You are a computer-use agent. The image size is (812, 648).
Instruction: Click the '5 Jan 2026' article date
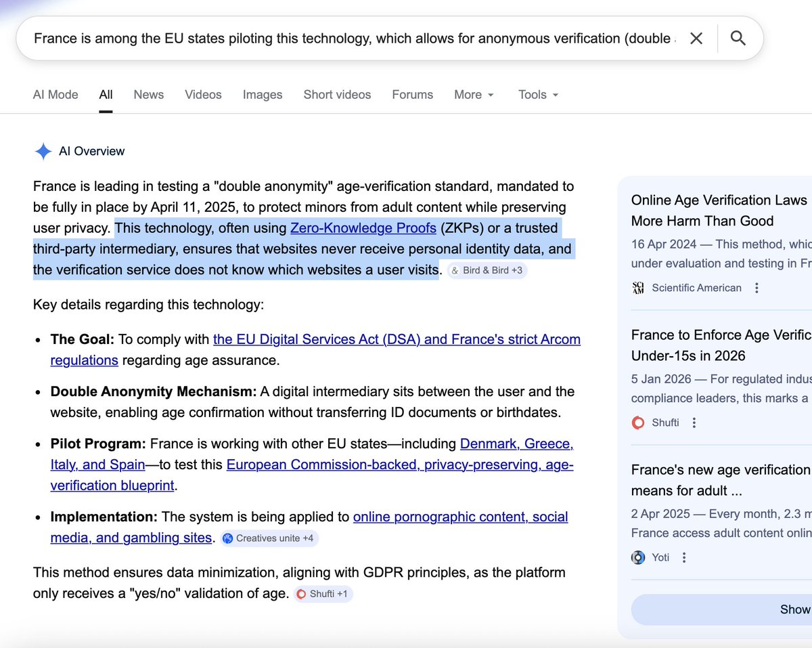662,379
